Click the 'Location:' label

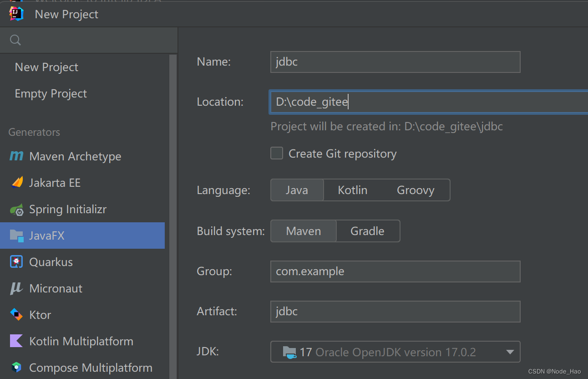tap(220, 102)
